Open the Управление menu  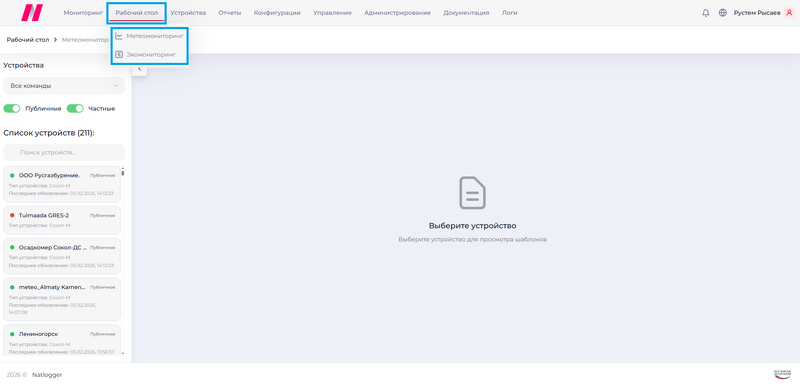point(332,13)
